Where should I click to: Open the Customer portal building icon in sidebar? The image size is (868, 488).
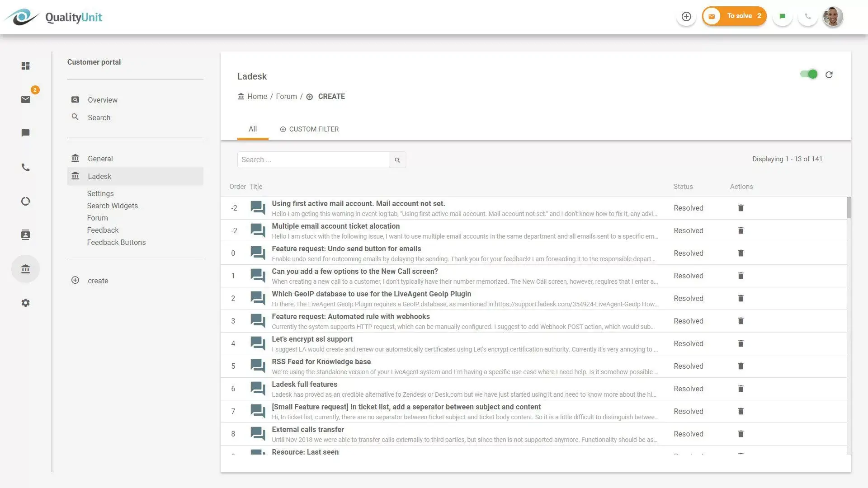26,268
